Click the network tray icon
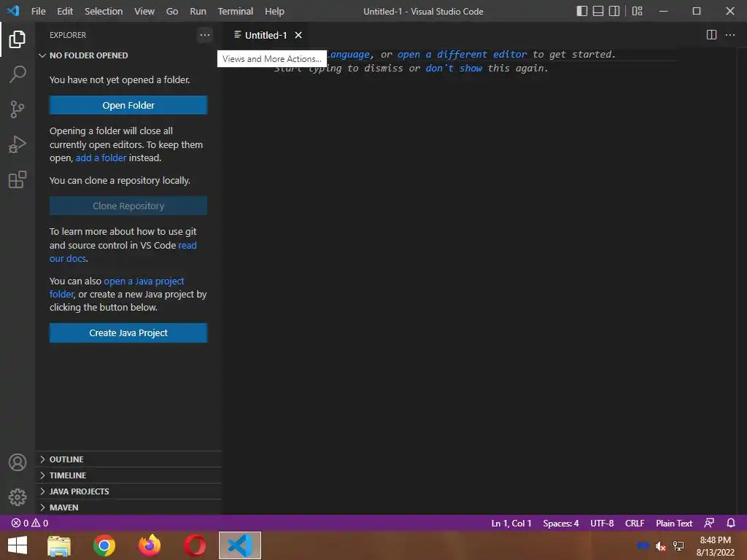 click(x=678, y=545)
